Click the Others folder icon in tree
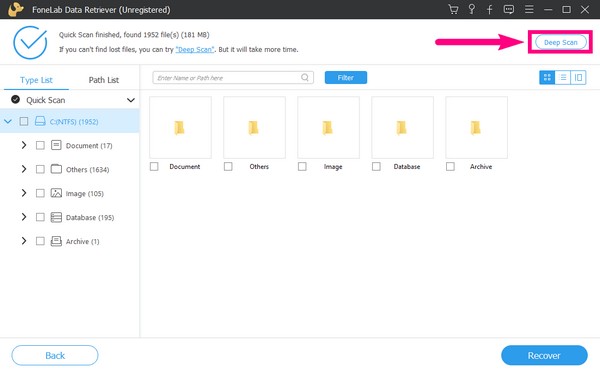The width and height of the screenshot is (600, 377). tap(56, 169)
